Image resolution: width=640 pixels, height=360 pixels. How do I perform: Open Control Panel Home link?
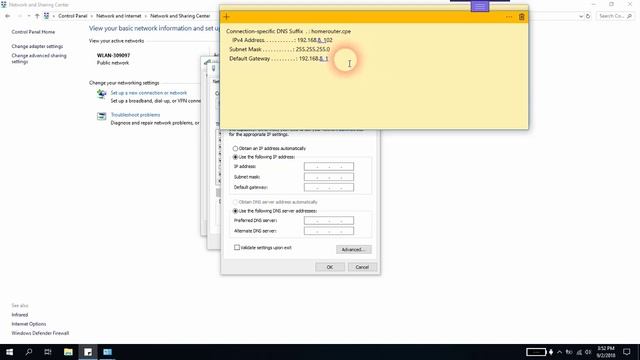point(33,32)
